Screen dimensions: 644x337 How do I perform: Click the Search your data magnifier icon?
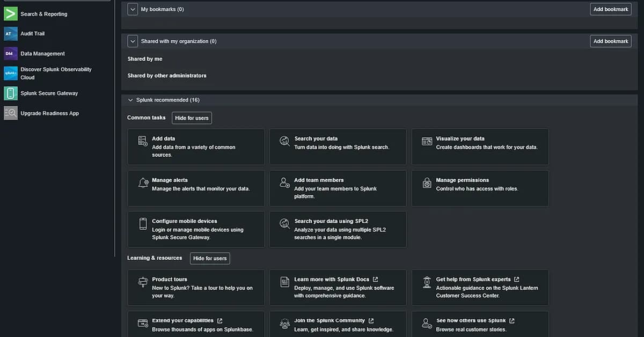click(x=285, y=141)
